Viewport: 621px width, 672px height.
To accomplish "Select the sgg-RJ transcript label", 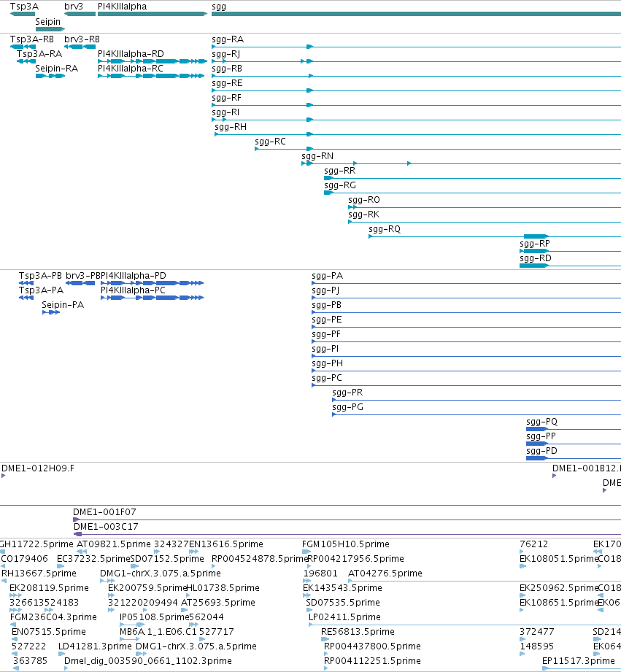I will pyautogui.click(x=226, y=54).
